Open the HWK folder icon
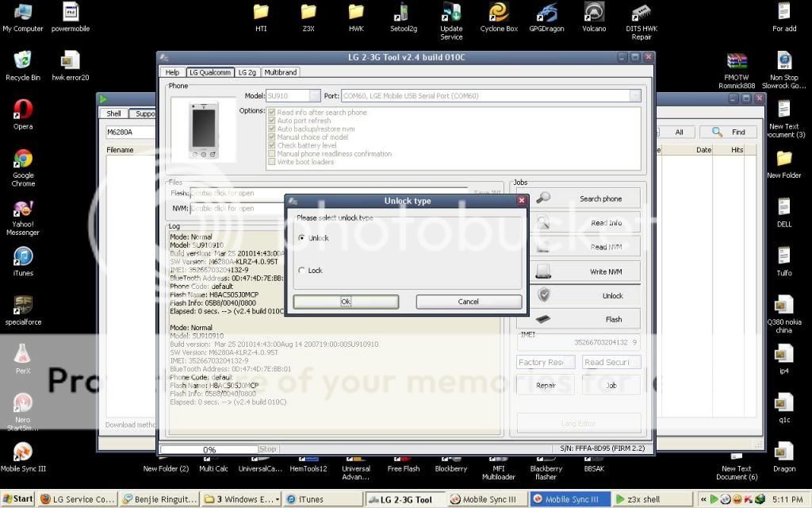Screen dimensions: 812x508 point(356,18)
